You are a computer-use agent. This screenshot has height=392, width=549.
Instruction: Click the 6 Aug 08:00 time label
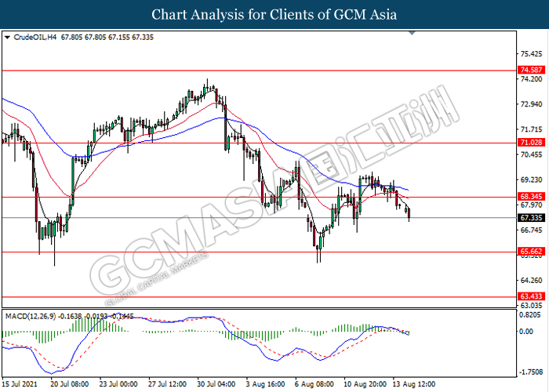click(x=314, y=384)
